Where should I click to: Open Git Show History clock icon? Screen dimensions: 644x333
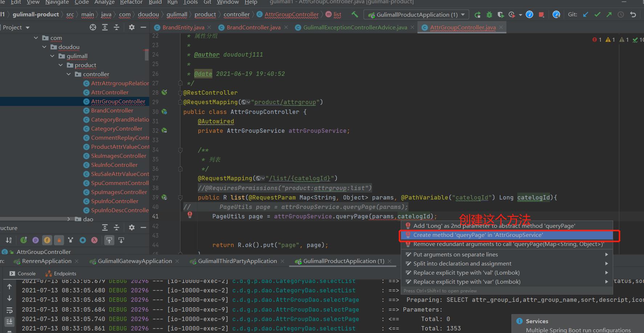(x=621, y=15)
